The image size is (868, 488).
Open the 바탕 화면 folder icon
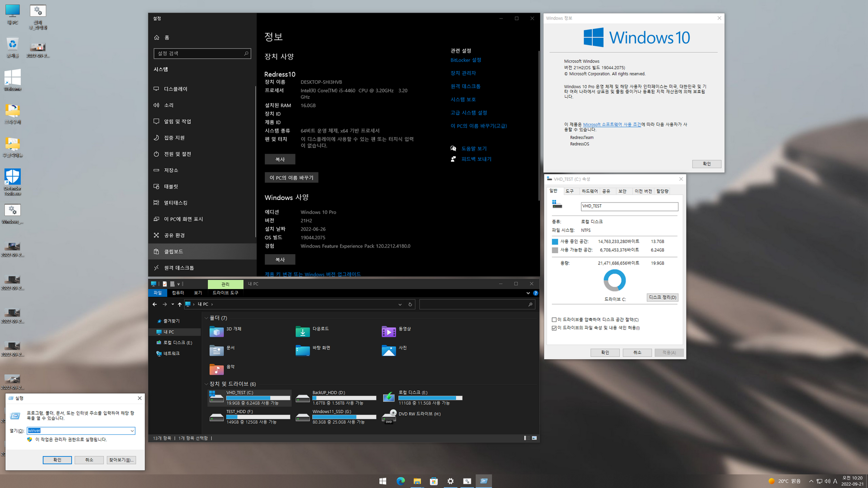[303, 351]
